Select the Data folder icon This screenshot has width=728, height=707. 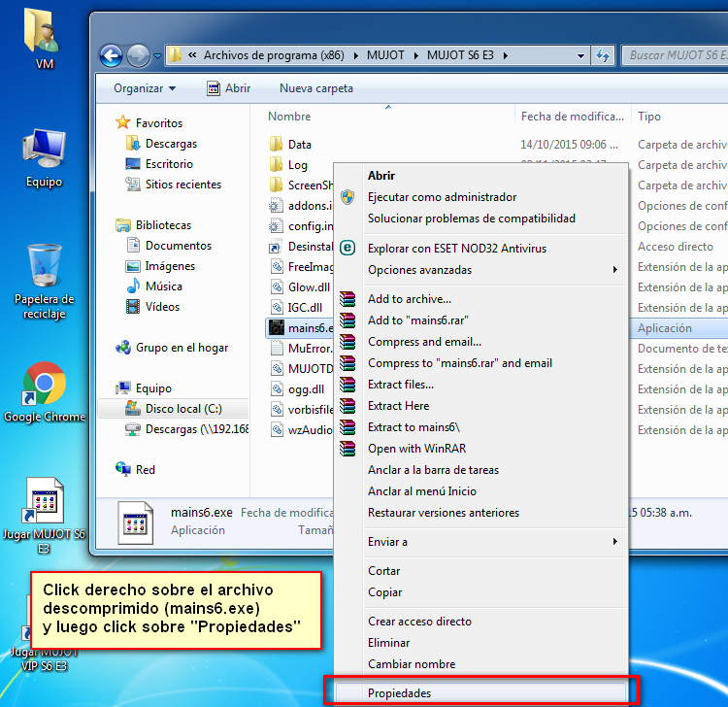pos(276,145)
